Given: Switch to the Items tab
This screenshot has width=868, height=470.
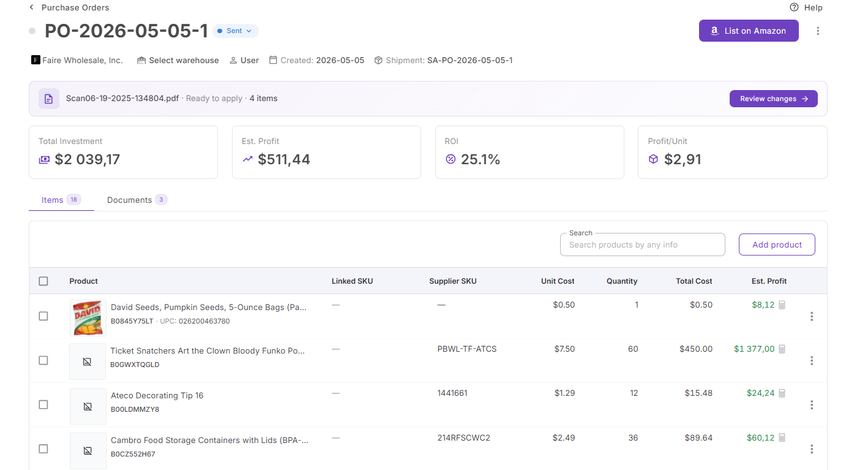Looking at the screenshot, I should [61, 200].
